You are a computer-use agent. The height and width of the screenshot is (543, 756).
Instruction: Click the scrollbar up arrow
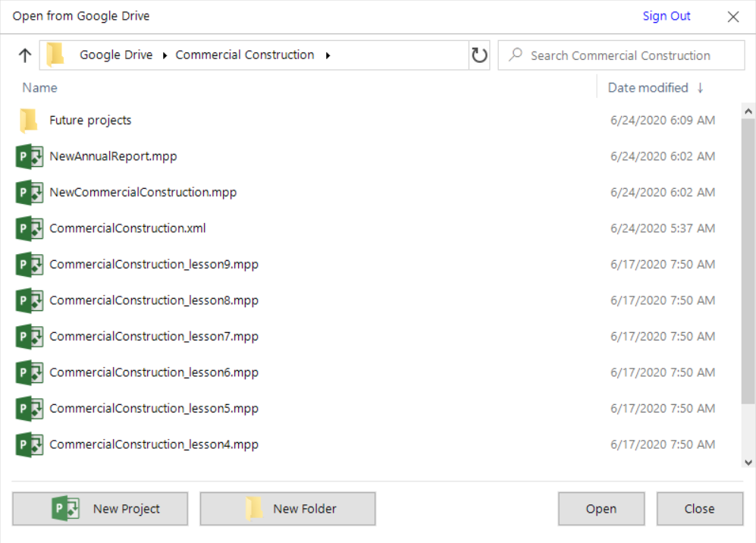point(748,111)
